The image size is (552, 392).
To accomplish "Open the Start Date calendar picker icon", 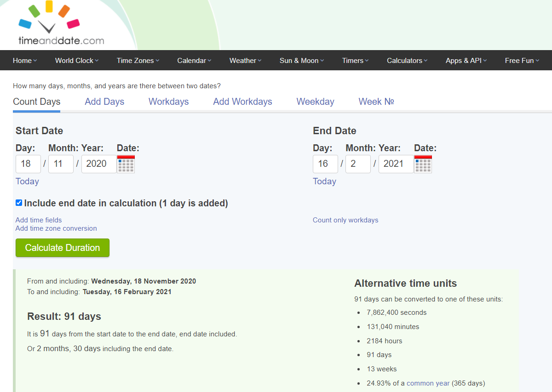I will [126, 164].
